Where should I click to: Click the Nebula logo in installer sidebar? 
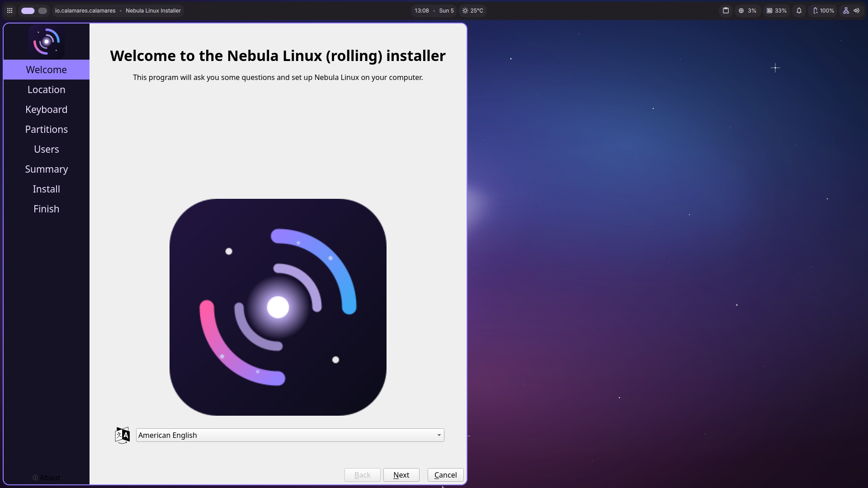coord(46,42)
